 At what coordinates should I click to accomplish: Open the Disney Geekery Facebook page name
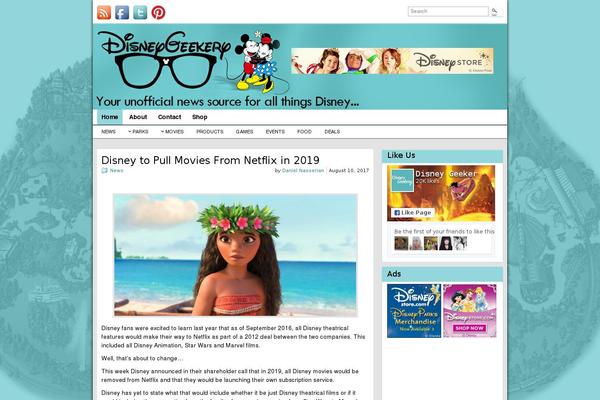click(446, 174)
